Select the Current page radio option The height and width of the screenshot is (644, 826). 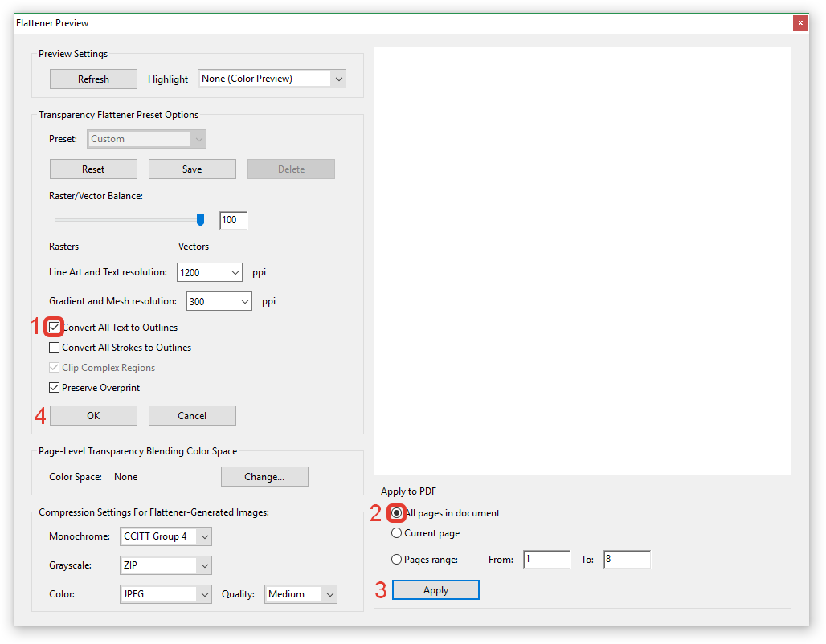pos(397,533)
